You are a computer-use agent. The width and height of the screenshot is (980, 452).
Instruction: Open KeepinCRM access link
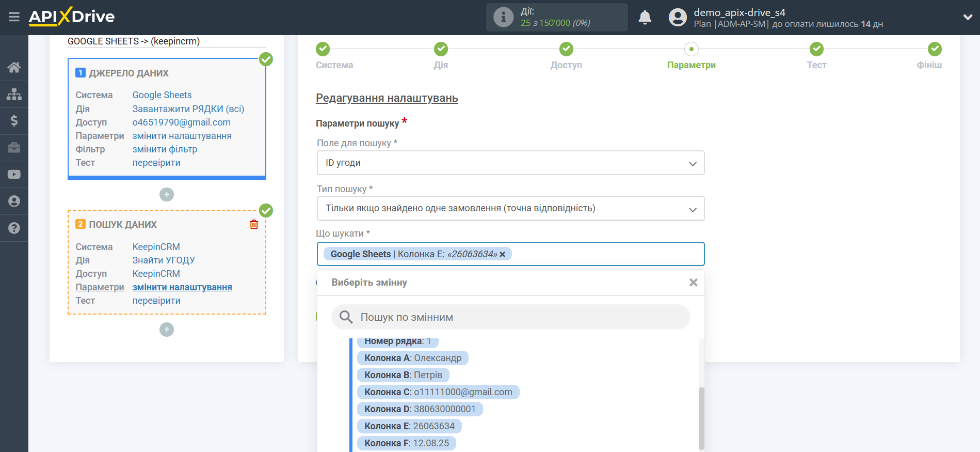coord(156,274)
